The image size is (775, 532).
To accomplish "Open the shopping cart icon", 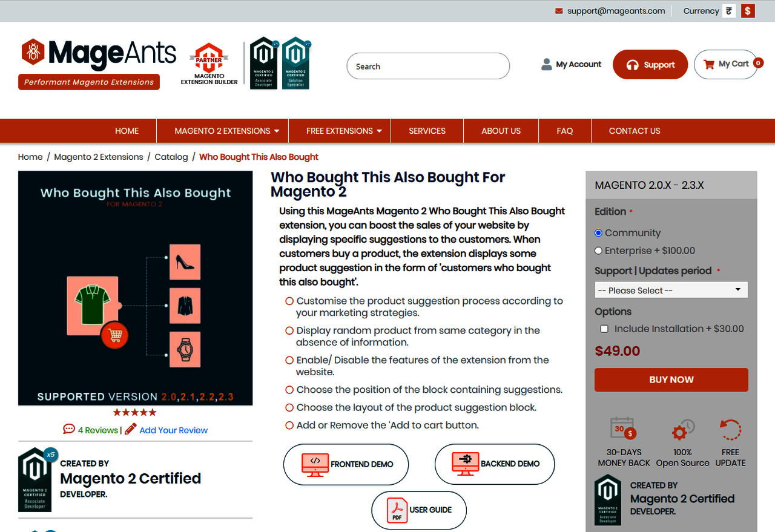I will point(708,64).
